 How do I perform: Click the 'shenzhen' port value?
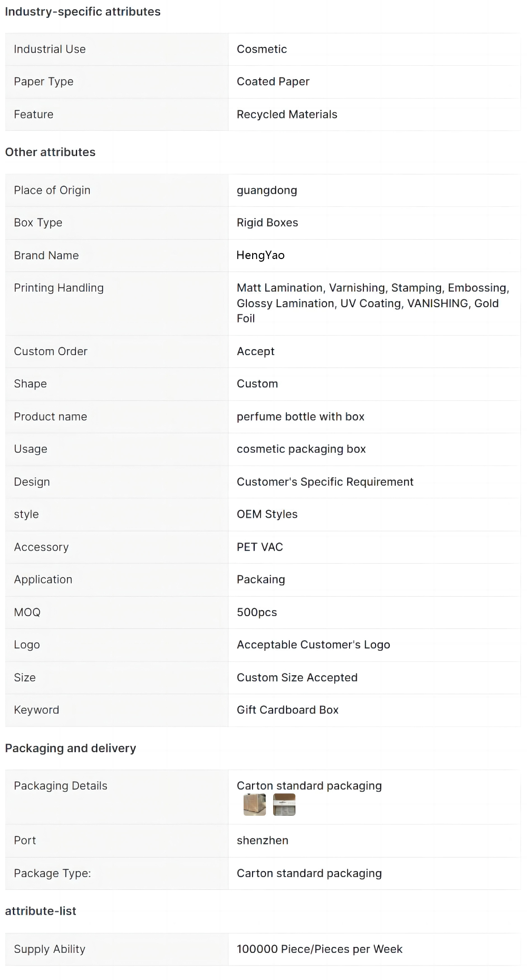262,840
